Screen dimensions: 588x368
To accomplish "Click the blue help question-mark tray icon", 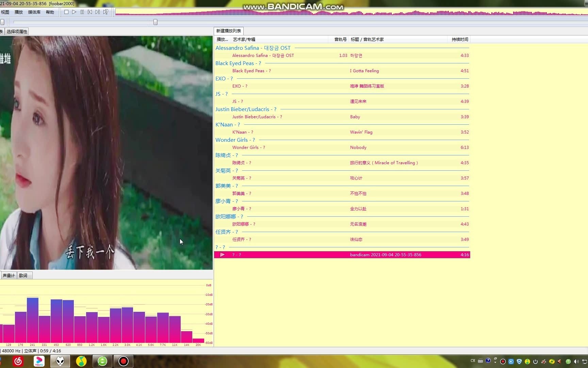I will [488, 361].
